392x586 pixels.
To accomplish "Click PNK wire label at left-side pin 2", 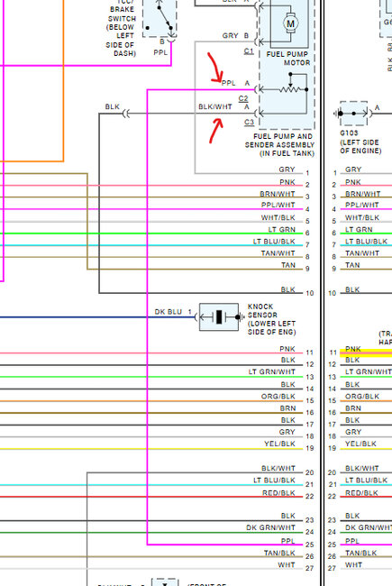I will 287,182.
